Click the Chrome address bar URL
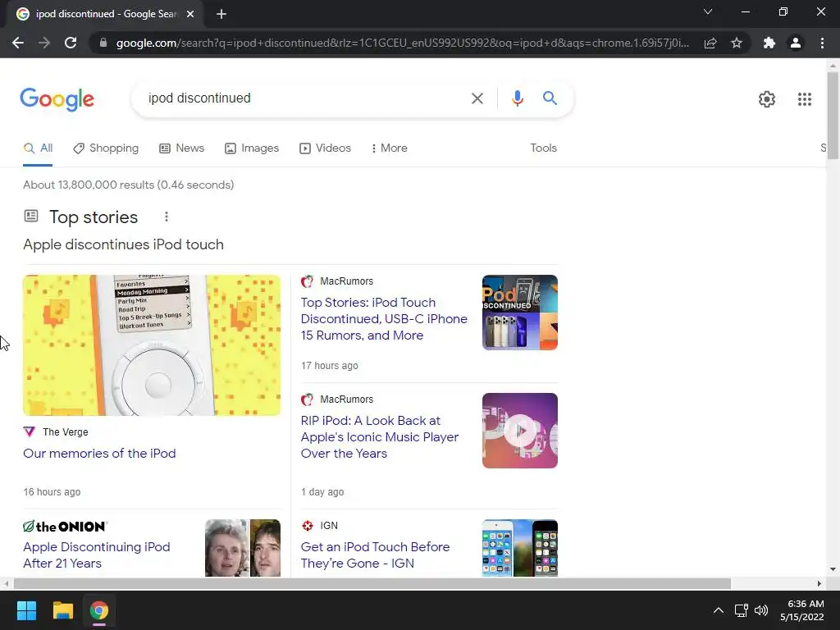This screenshot has width=840, height=630. click(x=402, y=43)
